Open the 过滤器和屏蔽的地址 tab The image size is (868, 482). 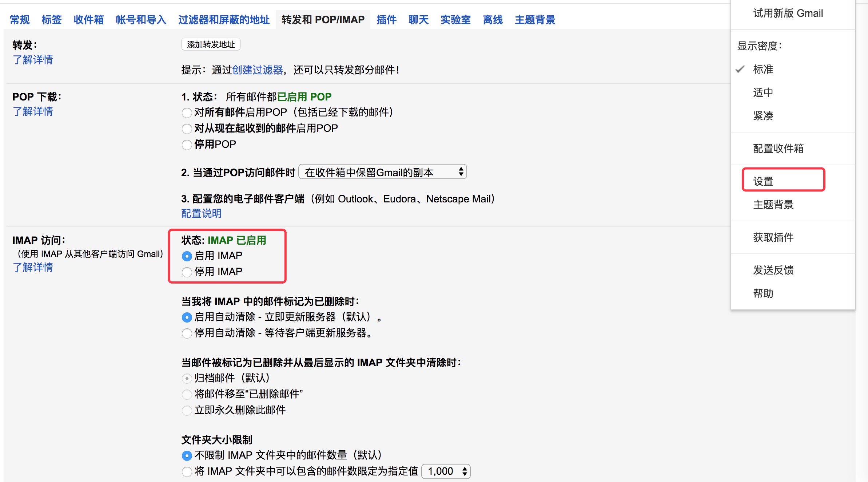[x=223, y=20]
